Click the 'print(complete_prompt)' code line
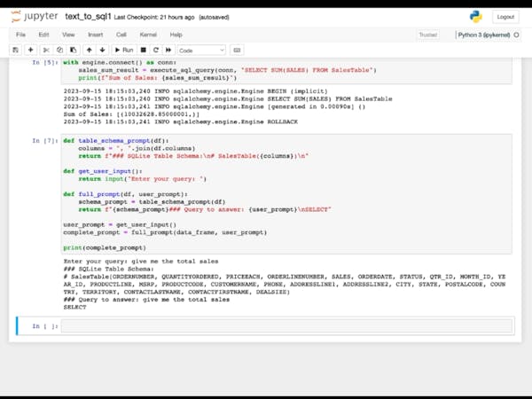 coord(105,247)
